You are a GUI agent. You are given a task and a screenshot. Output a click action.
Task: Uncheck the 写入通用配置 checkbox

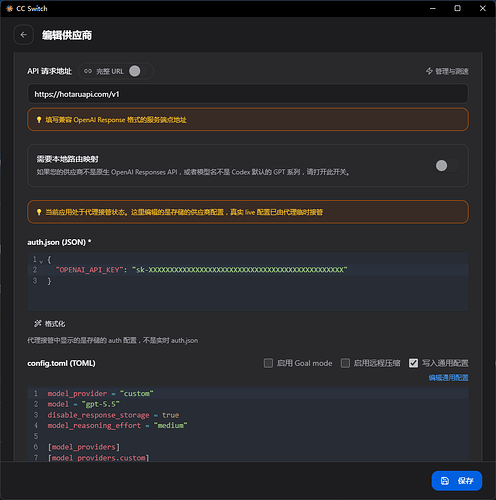(x=413, y=363)
